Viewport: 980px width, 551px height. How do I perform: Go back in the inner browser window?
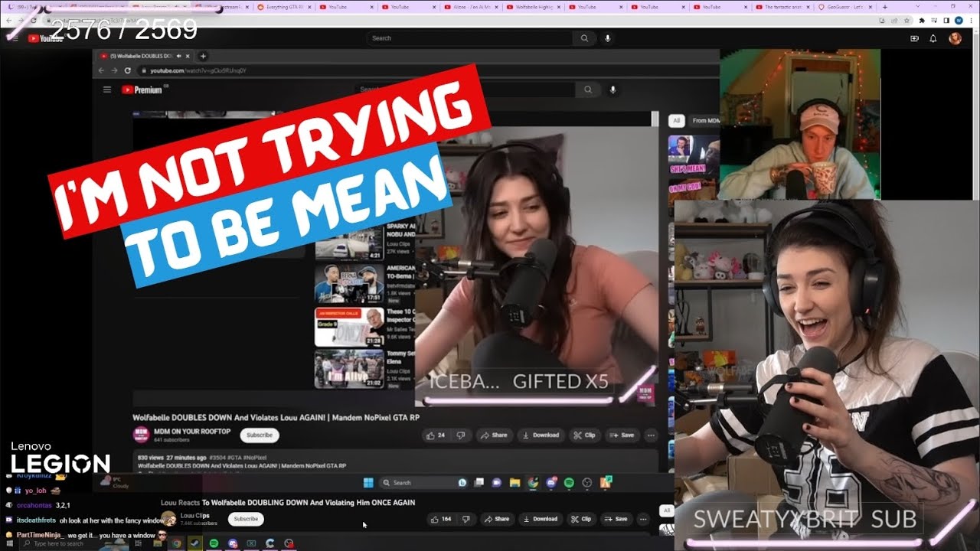click(102, 70)
